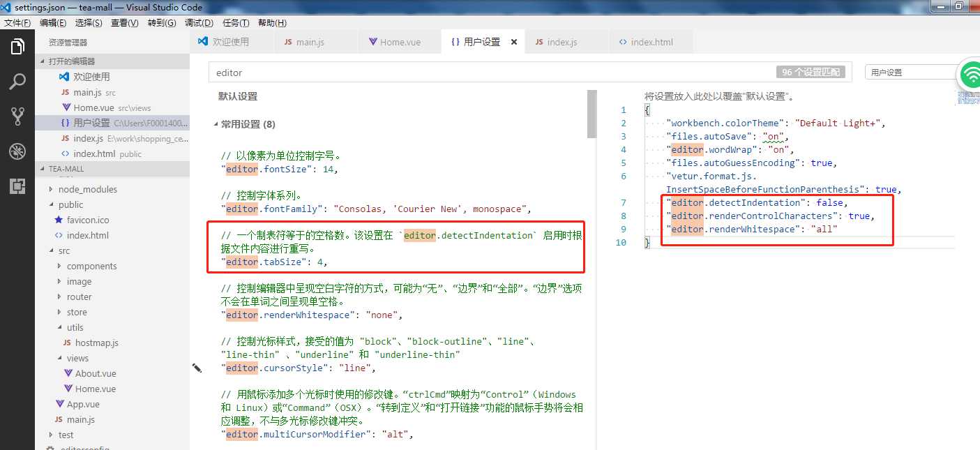Select index.html public in open editors

point(112,153)
